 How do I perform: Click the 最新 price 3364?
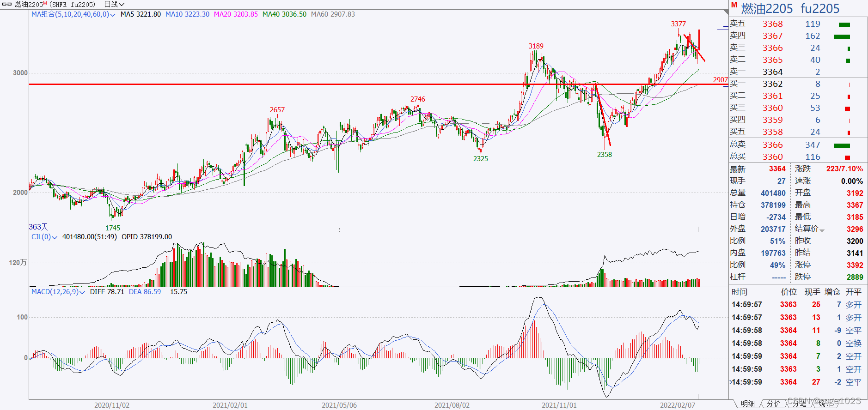click(777, 169)
